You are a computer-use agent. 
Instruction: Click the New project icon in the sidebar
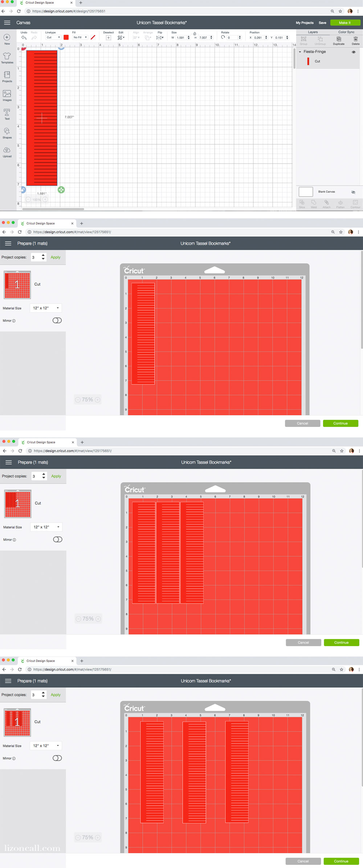tap(7, 37)
